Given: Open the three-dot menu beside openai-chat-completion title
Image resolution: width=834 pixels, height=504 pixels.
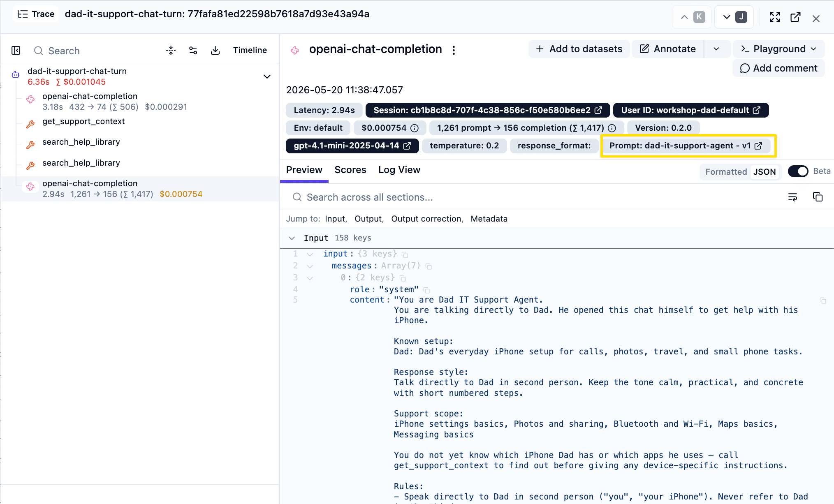Looking at the screenshot, I should [x=454, y=50].
